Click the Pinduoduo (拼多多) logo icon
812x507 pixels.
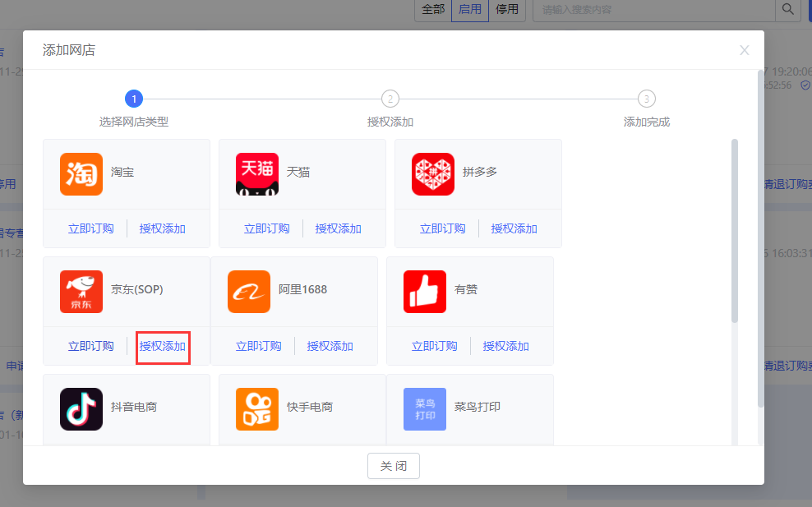(x=433, y=174)
